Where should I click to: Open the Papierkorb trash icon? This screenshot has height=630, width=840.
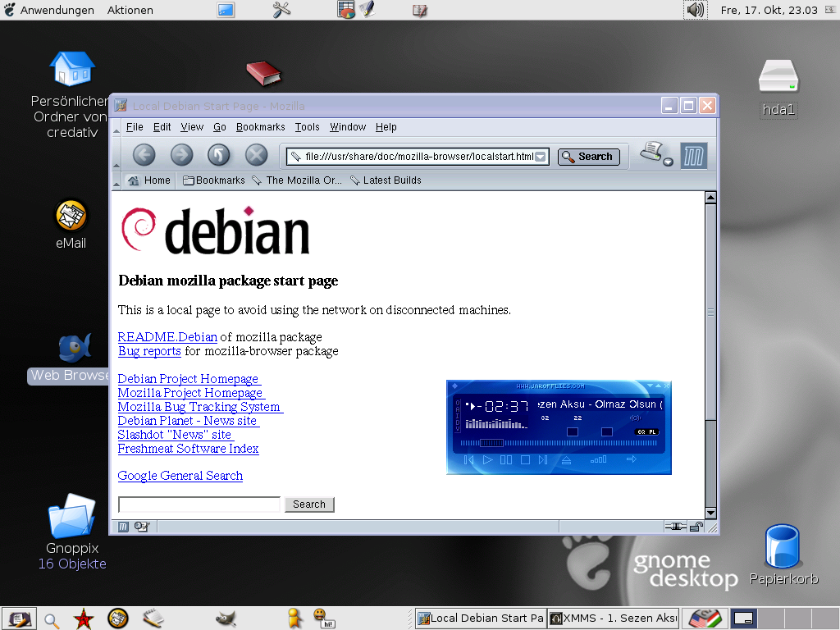783,546
